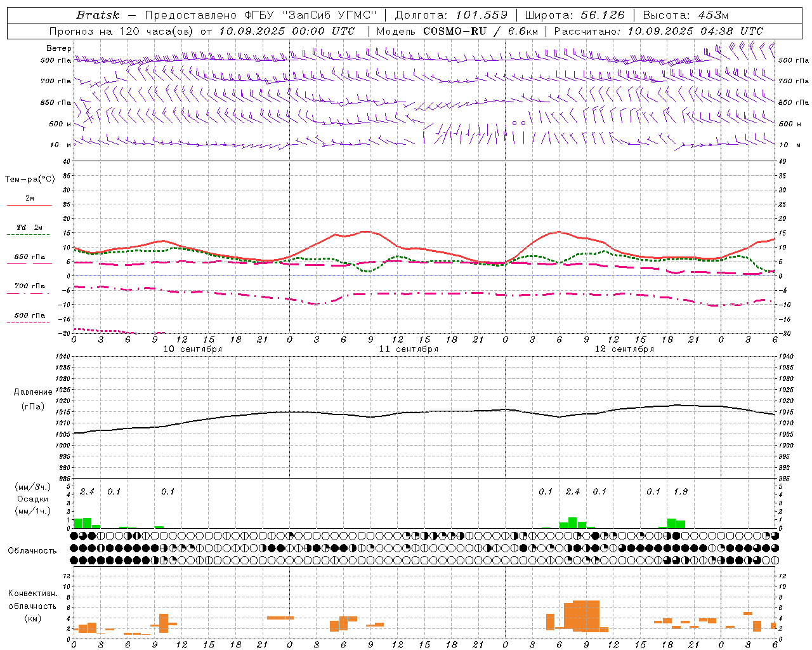
Task: Click the "Долгота: 101.559" header value
Action: (x=451, y=15)
